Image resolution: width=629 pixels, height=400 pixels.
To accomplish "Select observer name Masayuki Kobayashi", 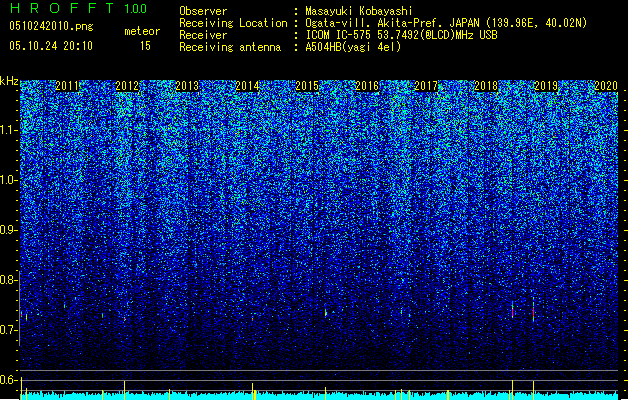I will coord(359,11).
